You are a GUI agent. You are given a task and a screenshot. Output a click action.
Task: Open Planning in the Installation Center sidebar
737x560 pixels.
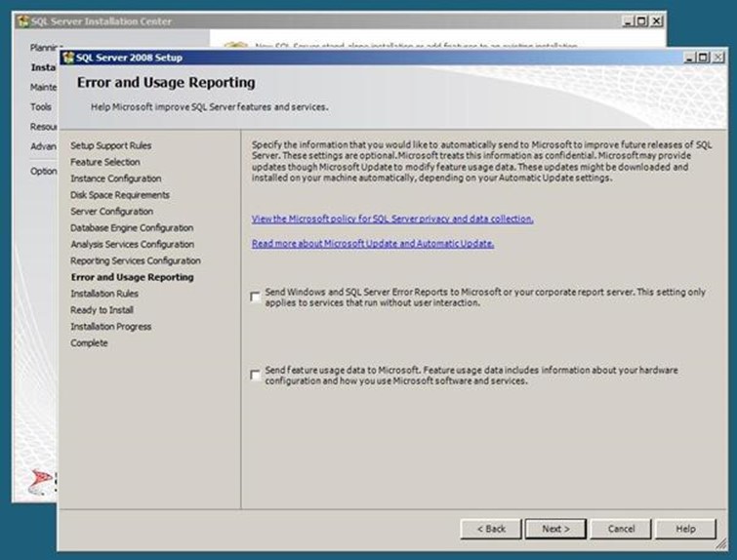point(46,48)
